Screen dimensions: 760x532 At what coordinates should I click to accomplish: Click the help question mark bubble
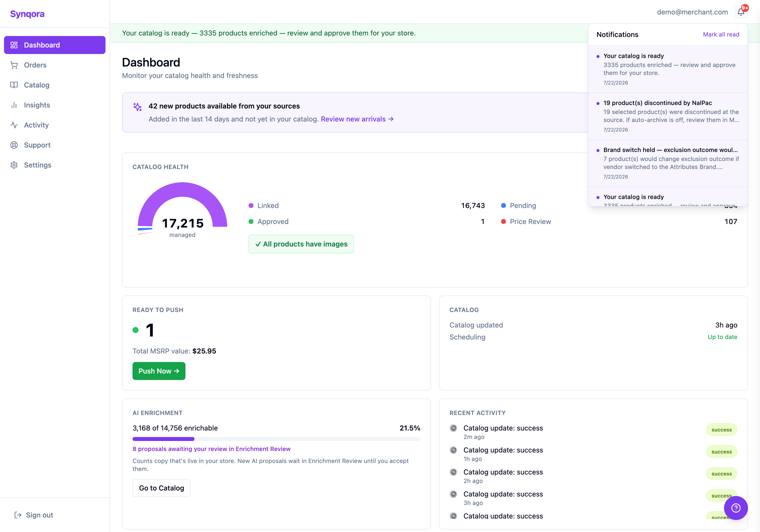[x=735, y=508]
